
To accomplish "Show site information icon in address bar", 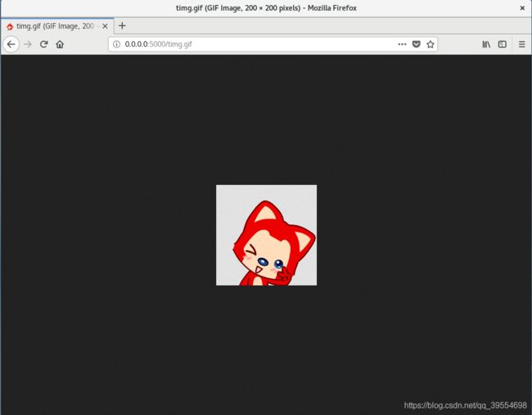I will (x=116, y=44).
